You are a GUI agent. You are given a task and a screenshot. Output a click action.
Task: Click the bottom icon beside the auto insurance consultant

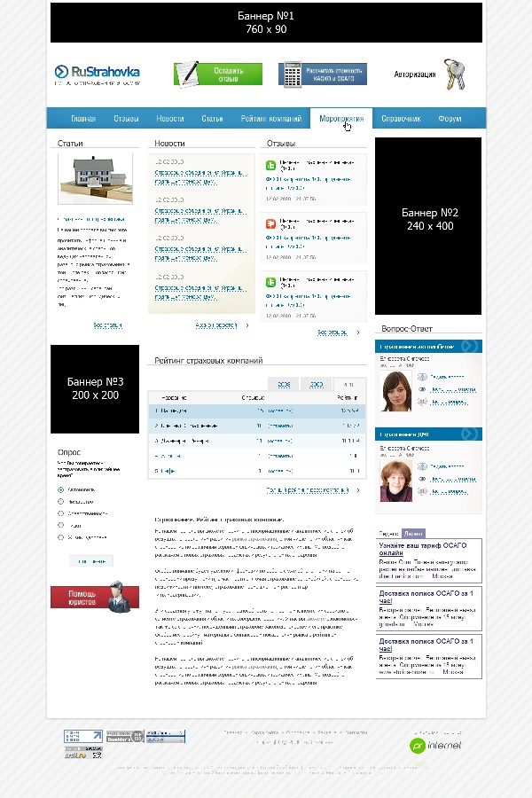coord(422,402)
